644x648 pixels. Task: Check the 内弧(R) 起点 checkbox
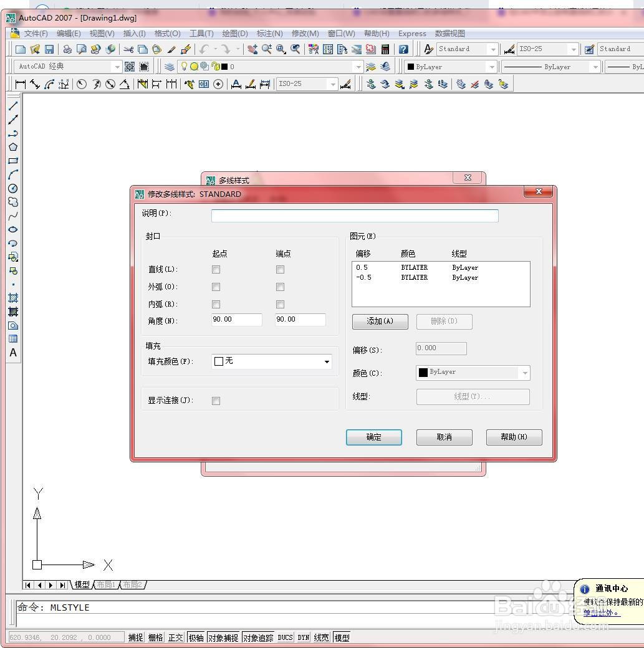216,304
